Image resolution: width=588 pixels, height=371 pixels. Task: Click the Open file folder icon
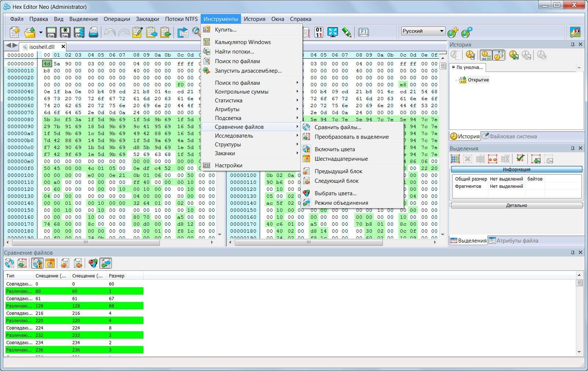coord(30,32)
